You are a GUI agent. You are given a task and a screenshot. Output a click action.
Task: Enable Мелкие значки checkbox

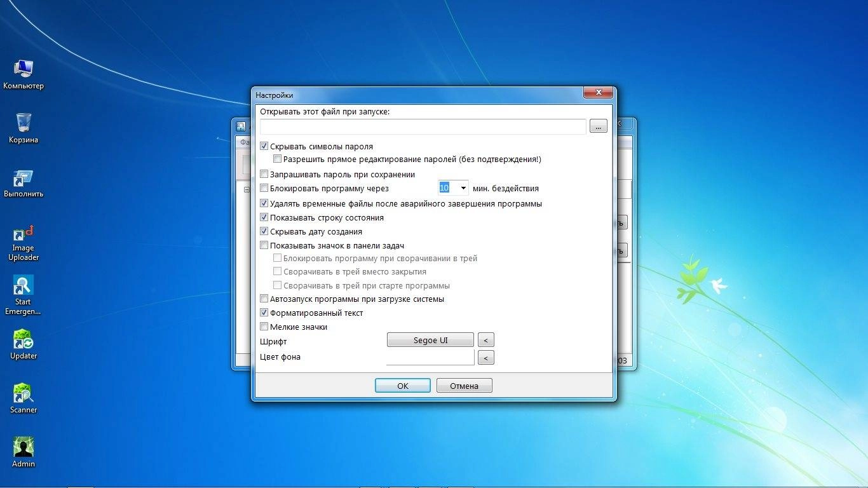tap(264, 327)
